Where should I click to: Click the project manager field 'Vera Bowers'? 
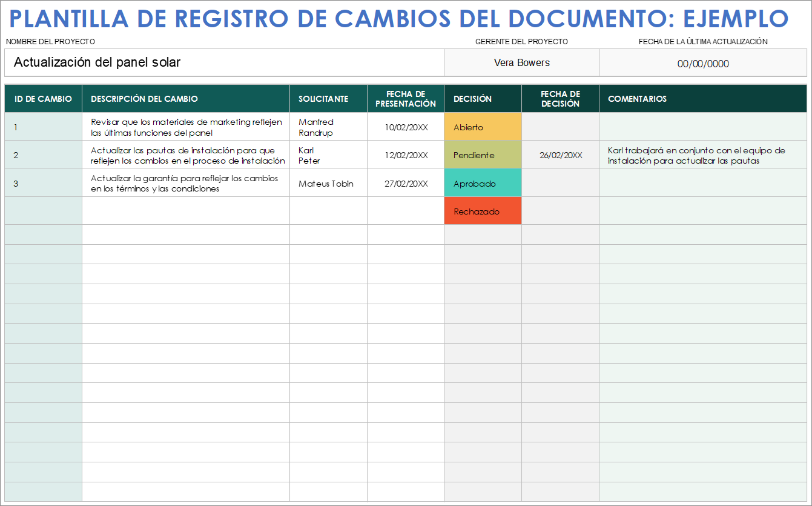click(x=521, y=62)
